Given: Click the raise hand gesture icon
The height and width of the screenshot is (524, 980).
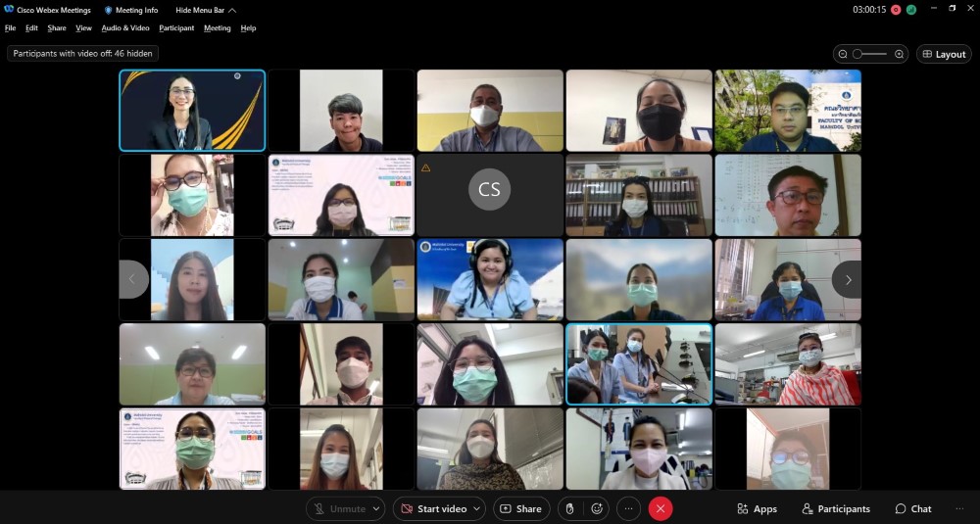Looking at the screenshot, I should [x=569, y=508].
